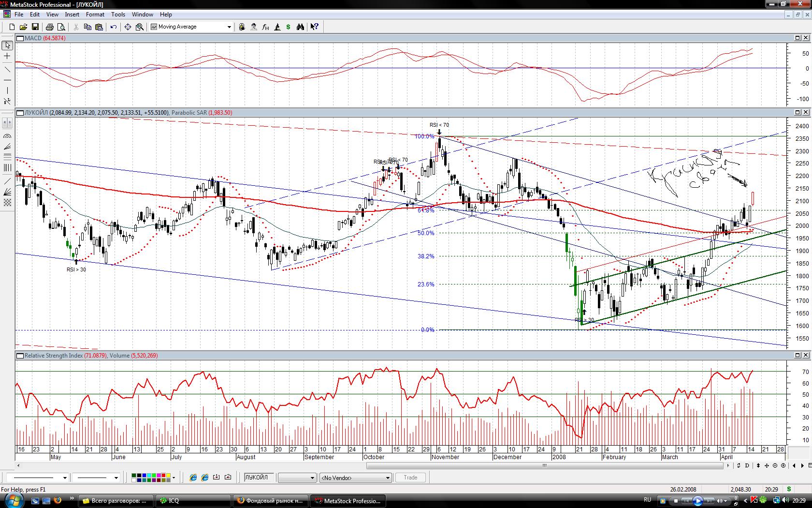The width and height of the screenshot is (812, 508).
Task: Close the Relative Strength Index pane
Action: (806, 355)
